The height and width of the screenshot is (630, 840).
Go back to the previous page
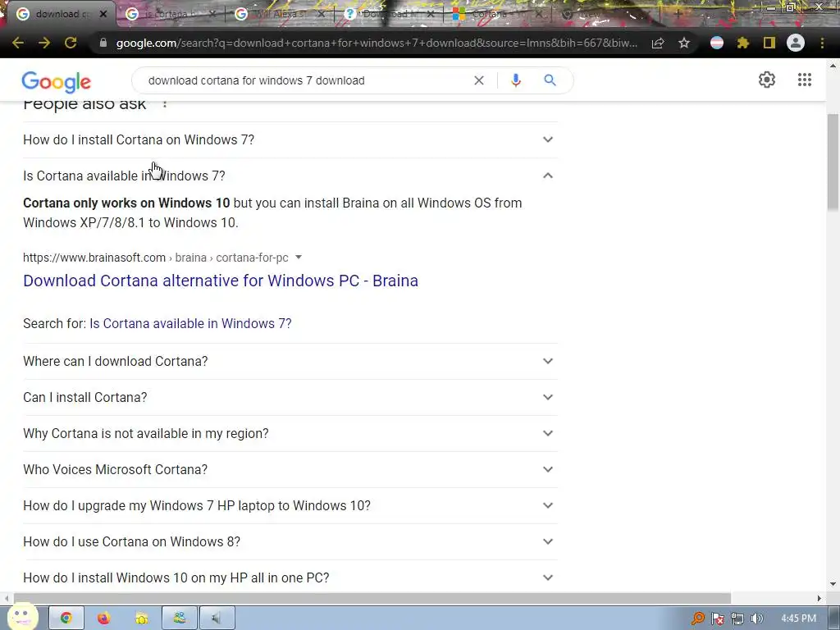pyautogui.click(x=18, y=43)
